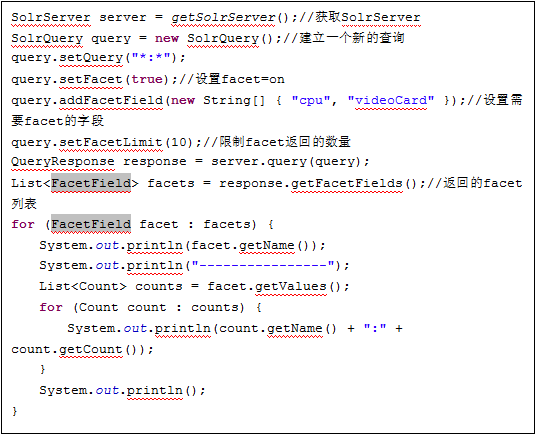Click the getSolrServer method call
This screenshot has height=435, width=536.
click(x=223, y=17)
